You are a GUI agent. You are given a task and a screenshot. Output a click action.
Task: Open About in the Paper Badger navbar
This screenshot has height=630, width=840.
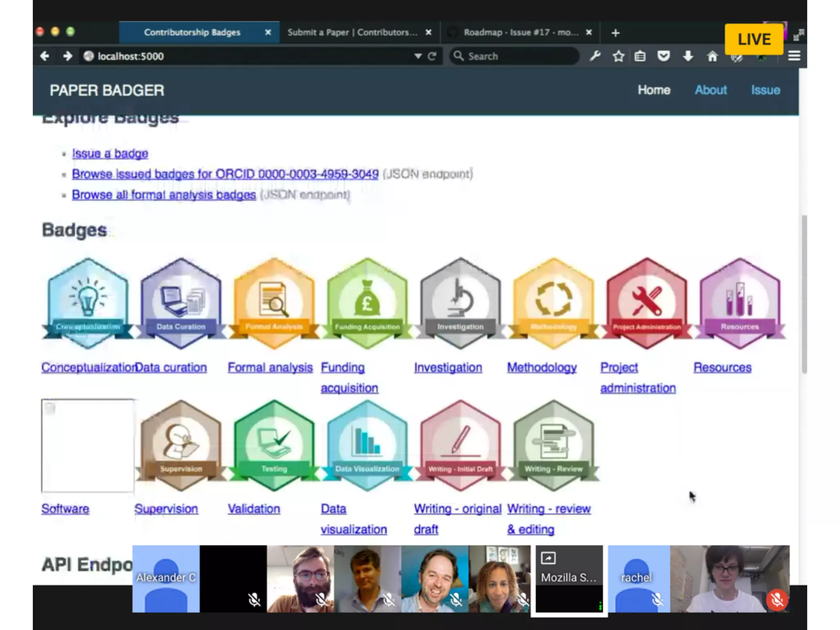[710, 90]
